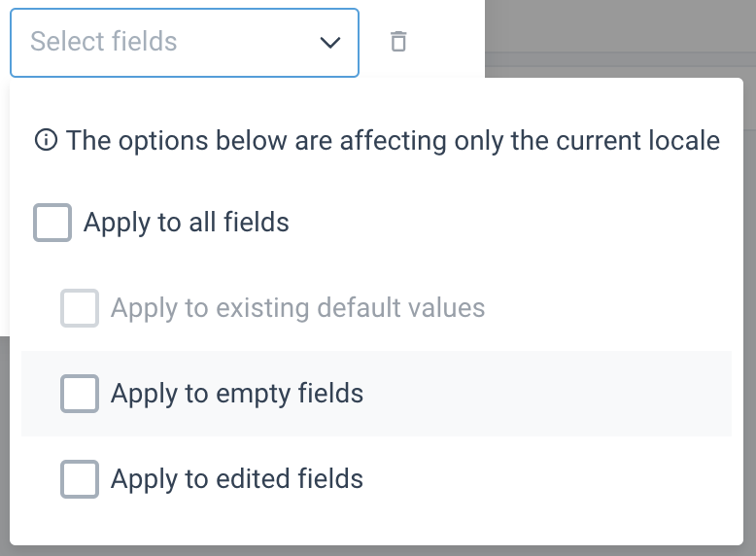Screen dimensions: 756x556
Task: Enable the 'Apply to edited fields' checkbox
Action: click(80, 479)
